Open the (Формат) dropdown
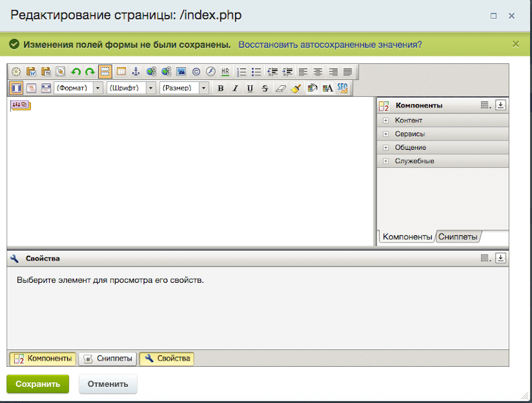 coord(79,88)
